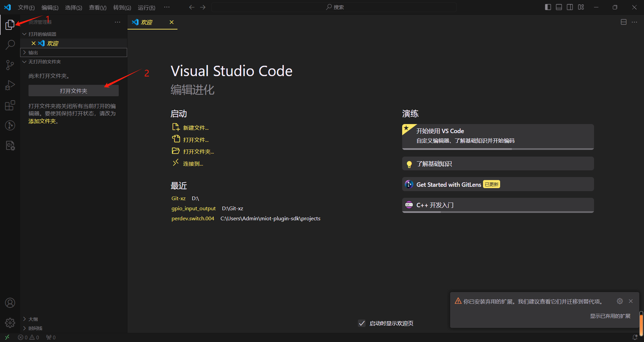Open 了解基础知识 walkthrough
644x342 pixels.
point(498,164)
